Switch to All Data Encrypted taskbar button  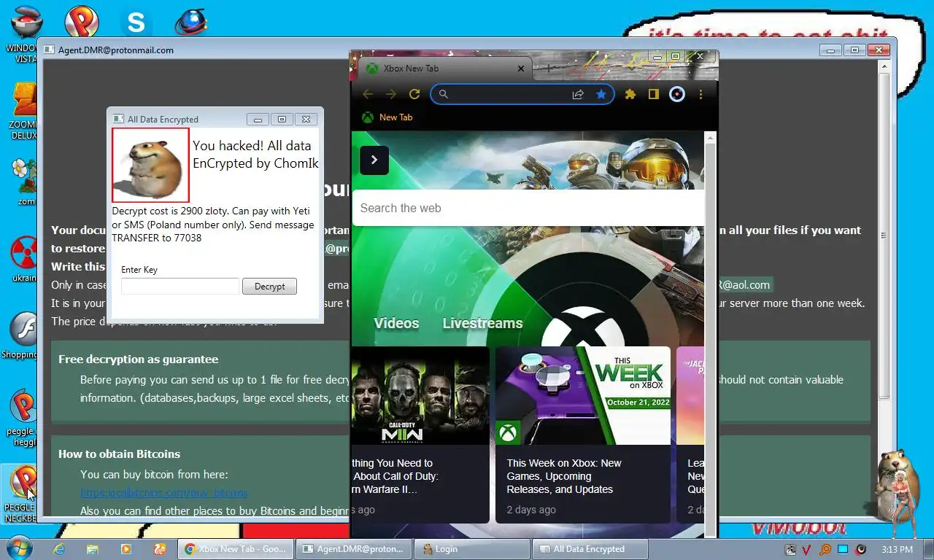coord(590,549)
